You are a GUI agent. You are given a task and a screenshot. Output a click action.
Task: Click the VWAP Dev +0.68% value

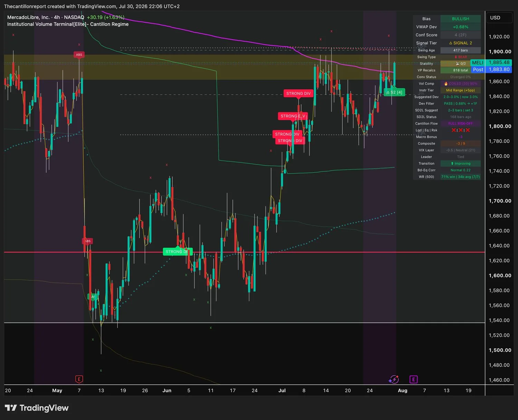pos(460,27)
